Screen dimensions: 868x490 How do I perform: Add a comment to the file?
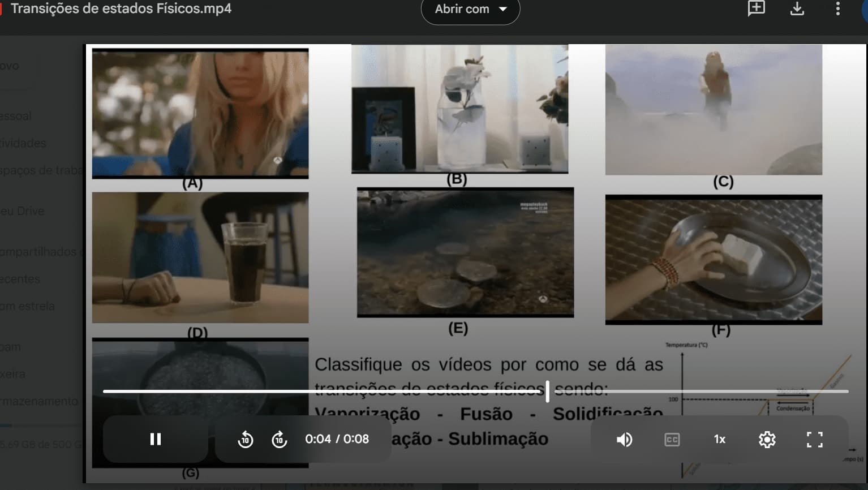756,8
